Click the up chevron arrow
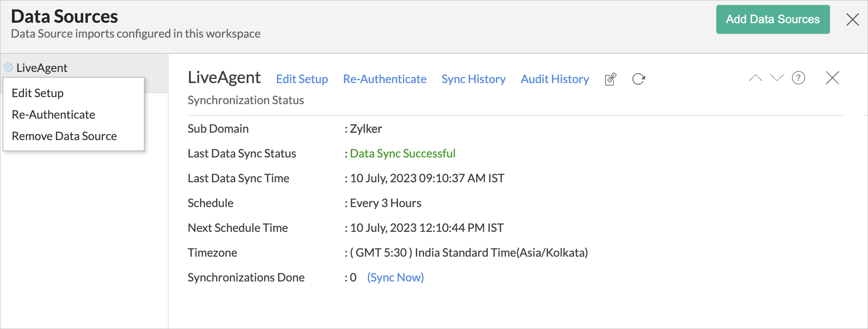This screenshot has height=329, width=868. pos(755,78)
